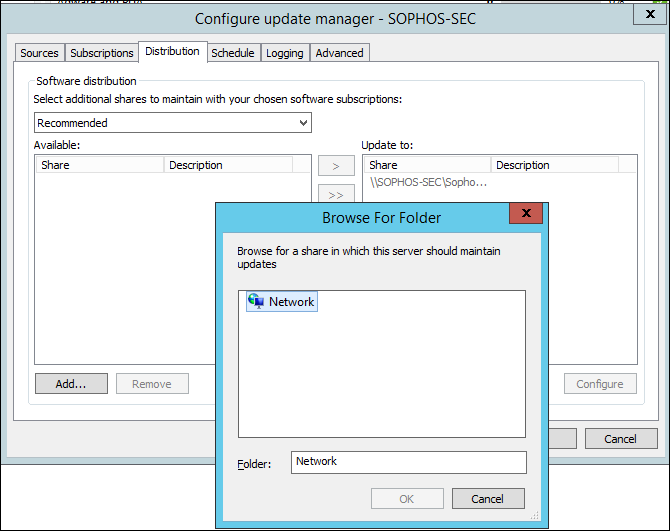This screenshot has height=531, width=670.
Task: Open the Recommended subscription dropdown
Action: point(173,123)
